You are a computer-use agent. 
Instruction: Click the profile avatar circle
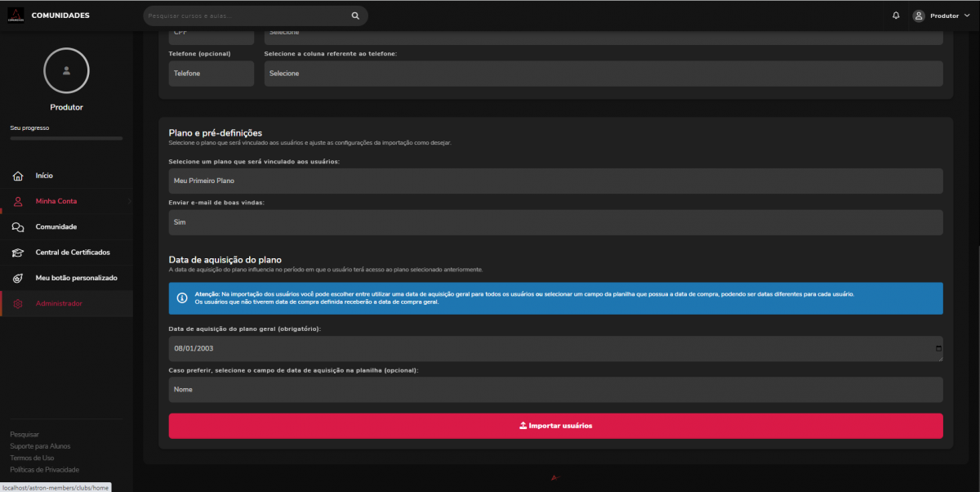66,71
